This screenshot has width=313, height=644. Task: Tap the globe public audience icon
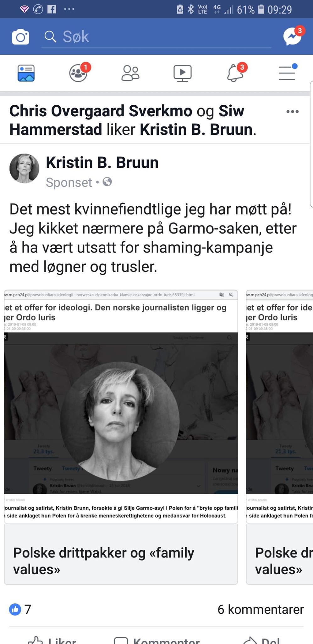pyautogui.click(x=107, y=182)
